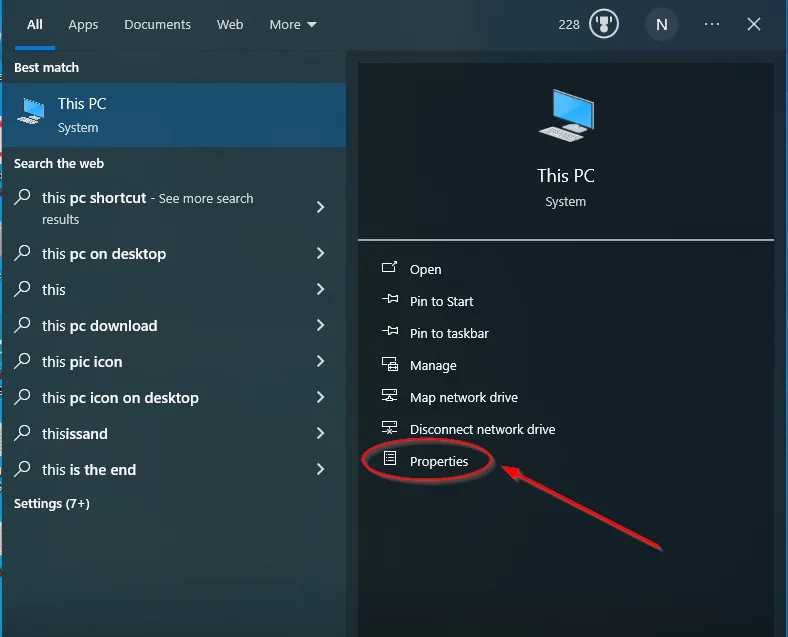Select Pin to taskbar option
The image size is (788, 637).
point(449,333)
